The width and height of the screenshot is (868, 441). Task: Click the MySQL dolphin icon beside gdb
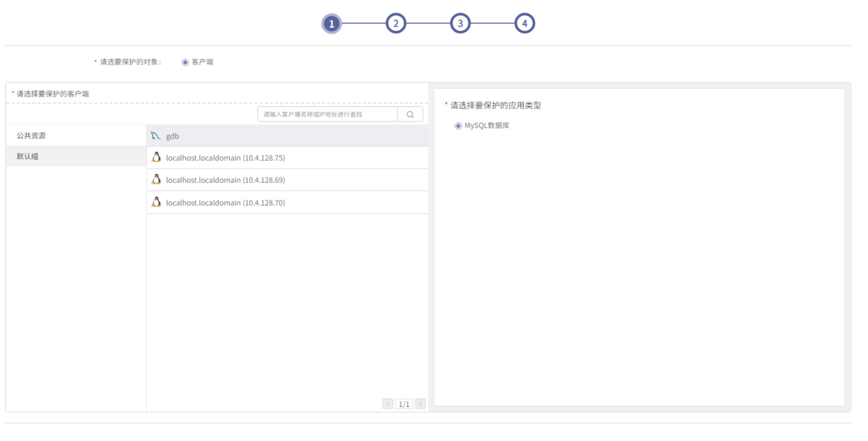coord(156,136)
